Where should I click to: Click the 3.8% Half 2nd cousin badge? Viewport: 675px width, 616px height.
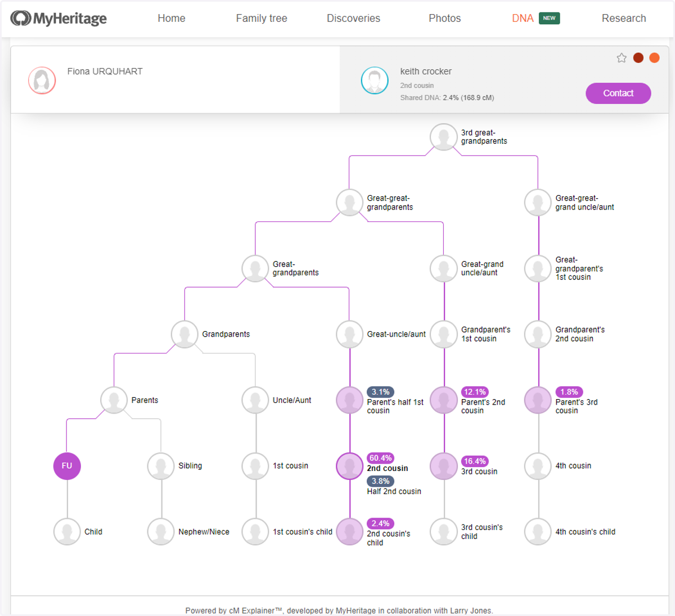381,481
